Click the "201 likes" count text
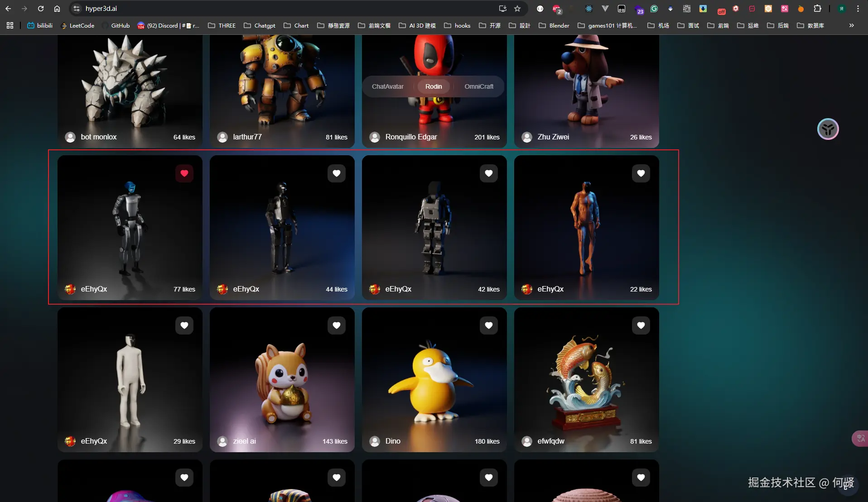 coord(487,137)
